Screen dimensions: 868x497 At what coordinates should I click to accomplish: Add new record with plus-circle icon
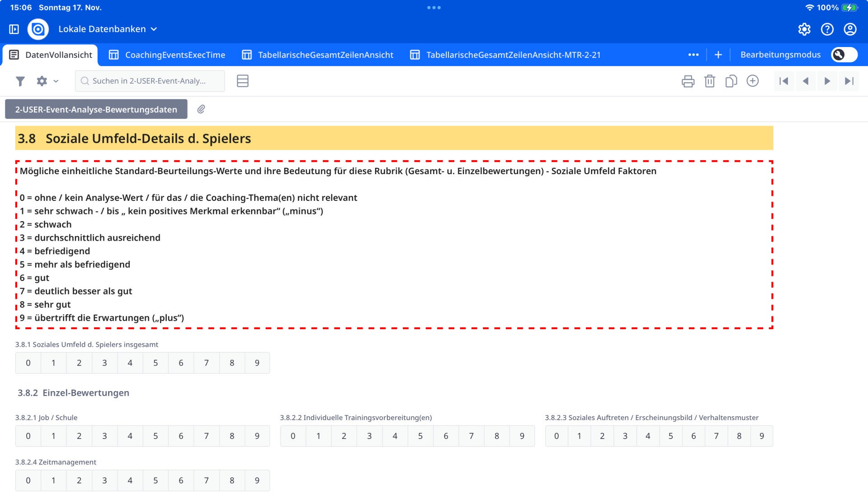(x=752, y=81)
